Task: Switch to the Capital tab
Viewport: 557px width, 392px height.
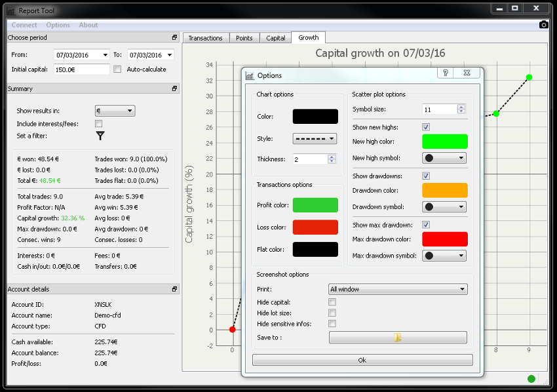Action: [275, 38]
